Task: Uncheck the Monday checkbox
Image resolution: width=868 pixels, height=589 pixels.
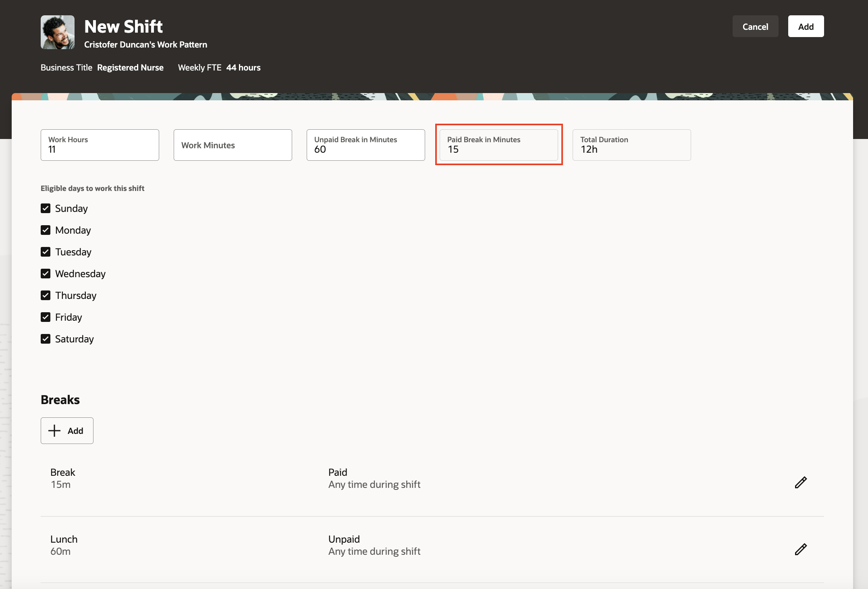Action: click(46, 230)
